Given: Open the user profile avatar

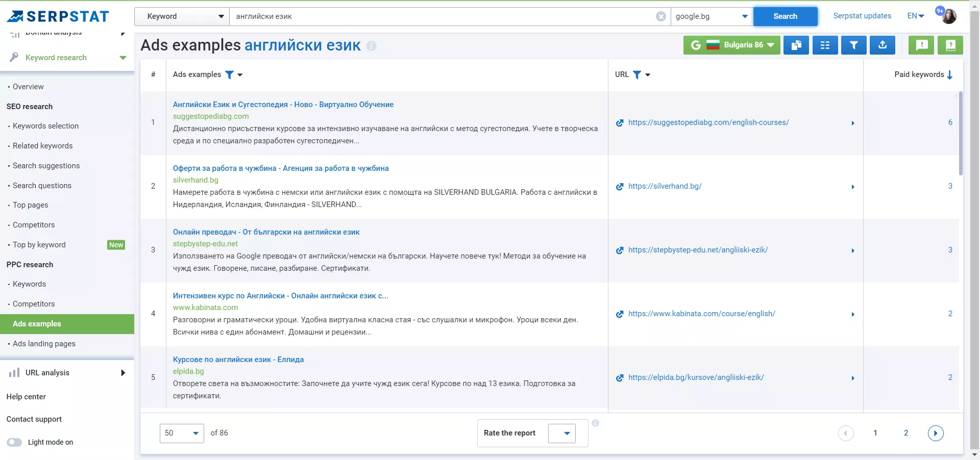Looking at the screenshot, I should pos(949,16).
